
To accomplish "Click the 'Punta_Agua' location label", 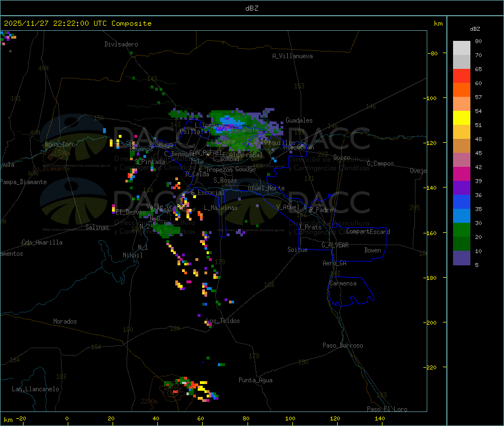I will 255,380.
